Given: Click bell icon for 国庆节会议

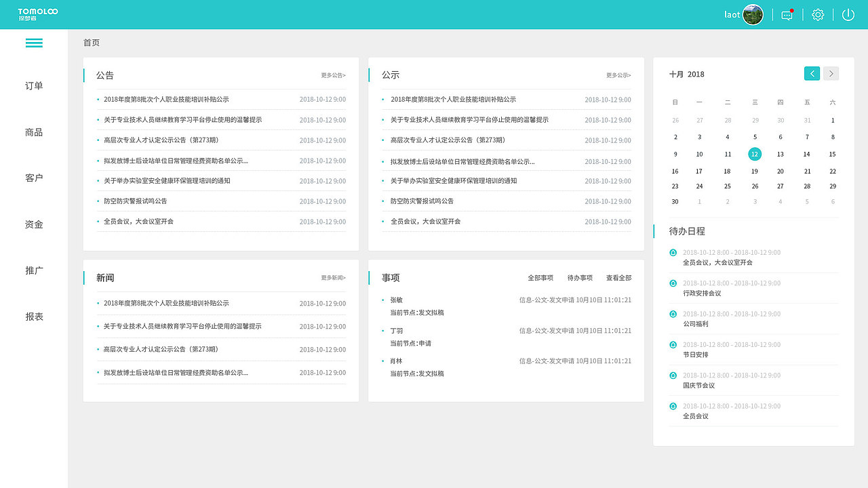Looking at the screenshot, I should pos(673,375).
